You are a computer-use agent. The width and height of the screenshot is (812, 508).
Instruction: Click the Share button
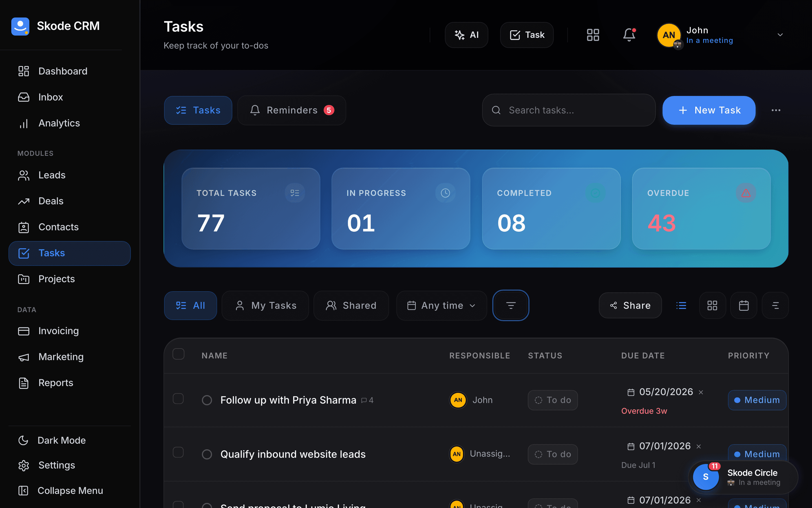[630, 305]
